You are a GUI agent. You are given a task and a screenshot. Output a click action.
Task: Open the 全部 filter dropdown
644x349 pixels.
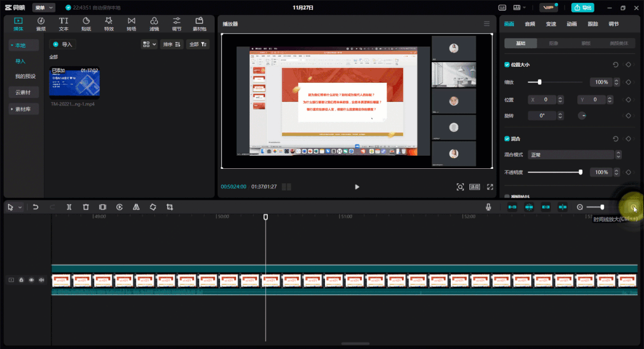coord(198,44)
